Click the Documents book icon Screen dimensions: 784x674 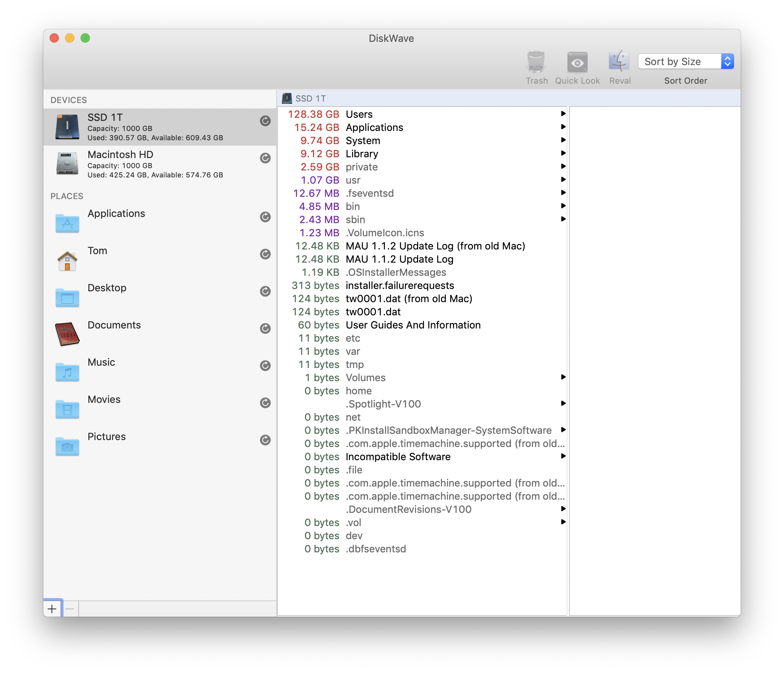tap(67, 334)
